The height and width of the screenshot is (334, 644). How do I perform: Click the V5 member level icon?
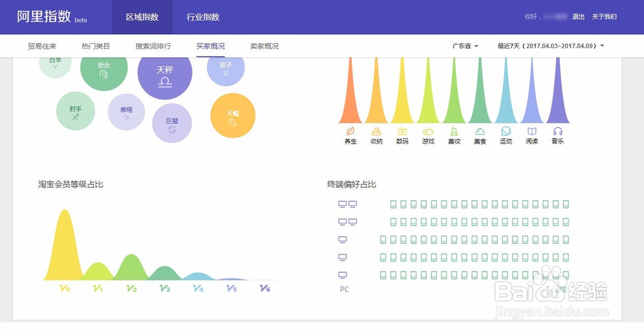232,288
